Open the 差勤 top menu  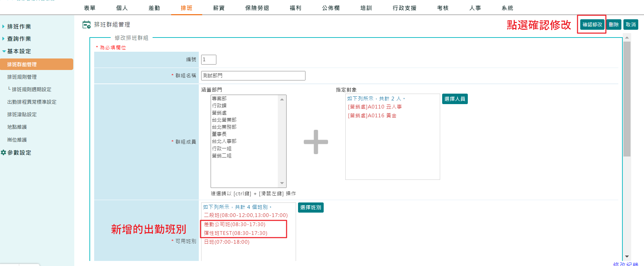pyautogui.click(x=154, y=8)
